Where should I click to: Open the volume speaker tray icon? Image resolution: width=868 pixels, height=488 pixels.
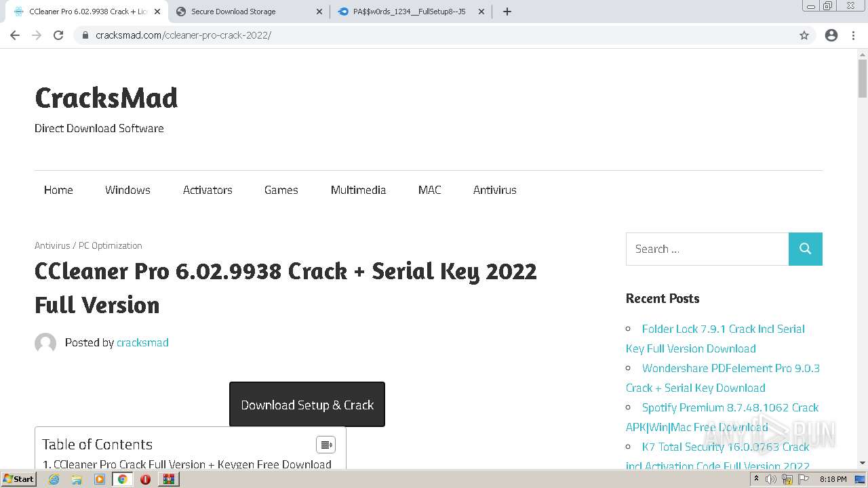771,479
